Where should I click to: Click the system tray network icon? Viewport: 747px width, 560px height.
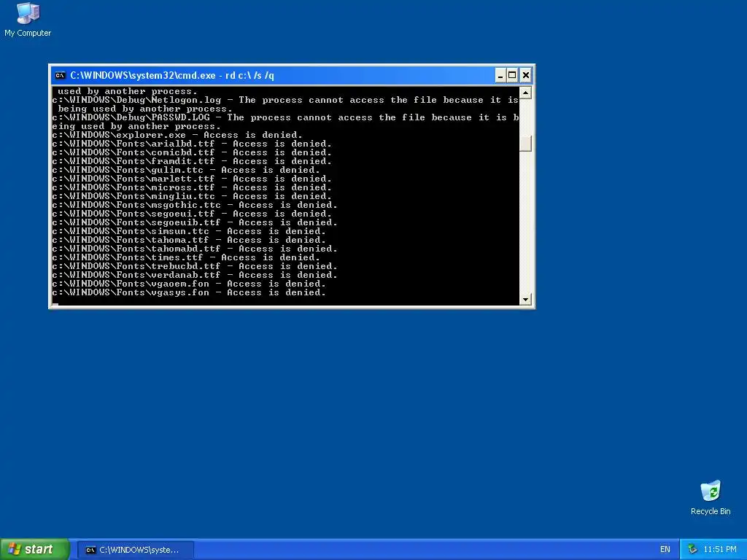pyautogui.click(x=692, y=550)
